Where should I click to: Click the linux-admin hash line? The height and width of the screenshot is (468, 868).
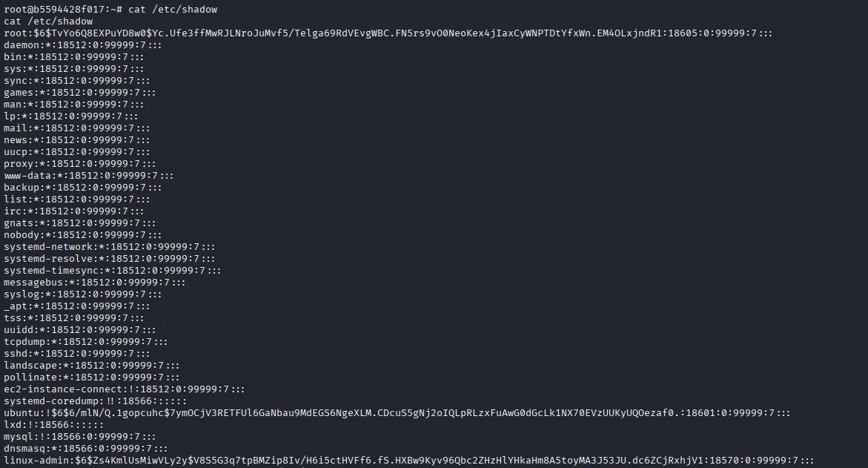point(408,461)
